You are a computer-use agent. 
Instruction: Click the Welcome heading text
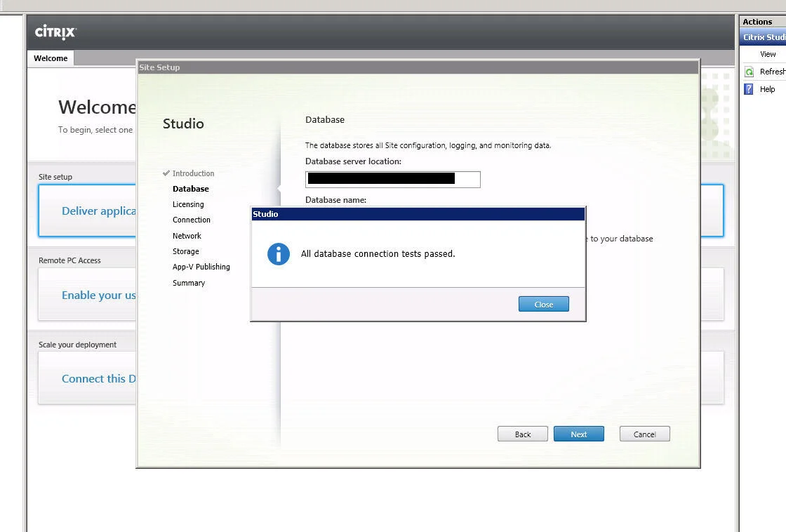[98, 107]
